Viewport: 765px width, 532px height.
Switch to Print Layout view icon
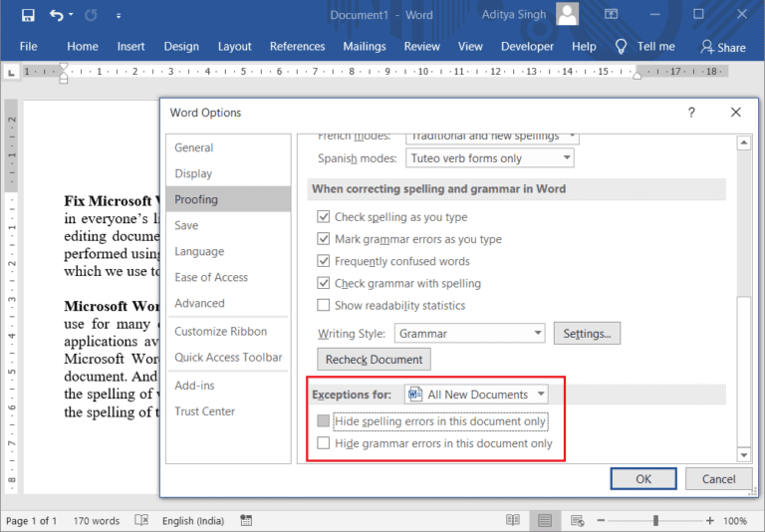pos(545,520)
